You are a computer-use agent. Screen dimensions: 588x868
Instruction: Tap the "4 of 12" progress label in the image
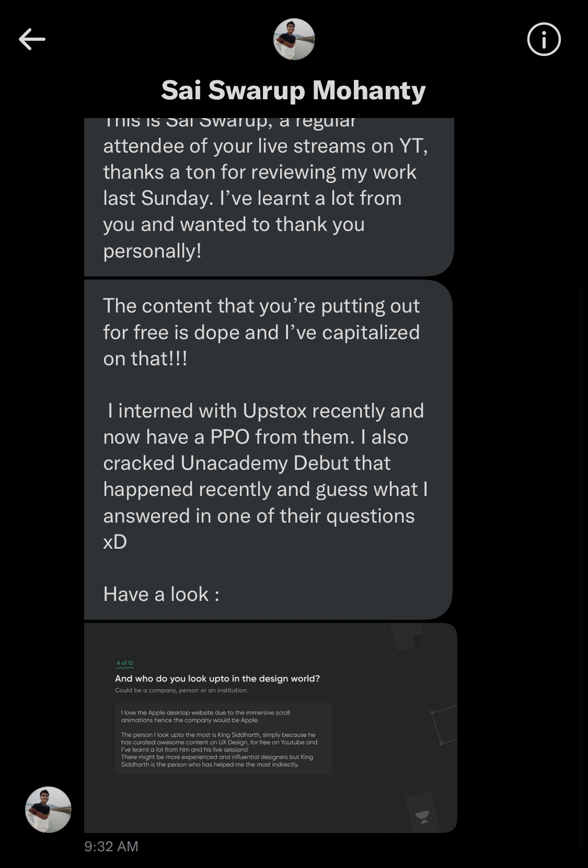pos(125,663)
